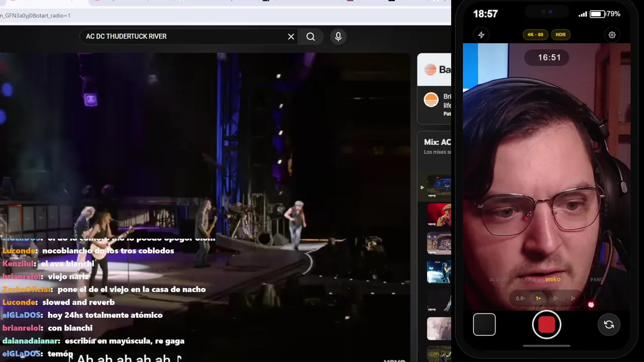Select the SLO-MO camera mode
Viewport: 644px width, 362px height.
pos(499,280)
